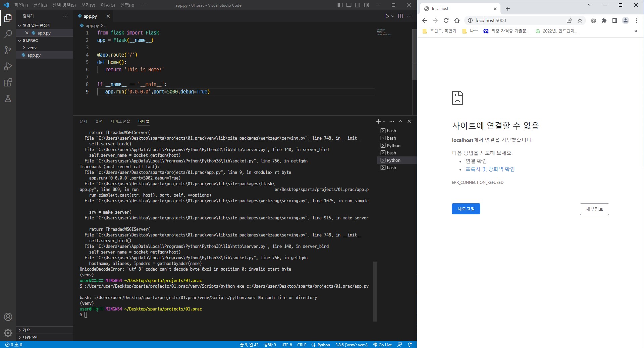Viewport: 644px width, 348px height.
Task: Go back in Chrome browser
Action: tap(425, 20)
